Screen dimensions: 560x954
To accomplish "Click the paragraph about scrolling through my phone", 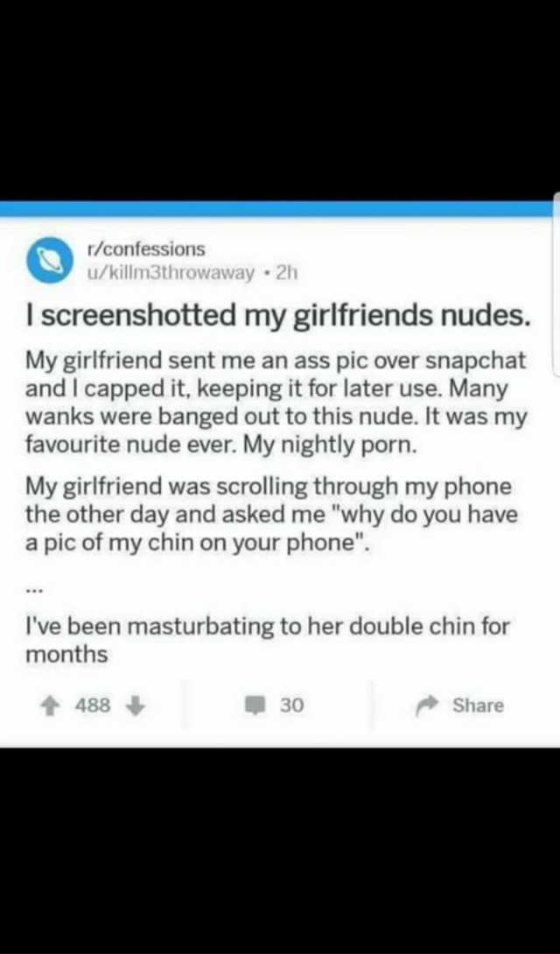I will [x=272, y=514].
